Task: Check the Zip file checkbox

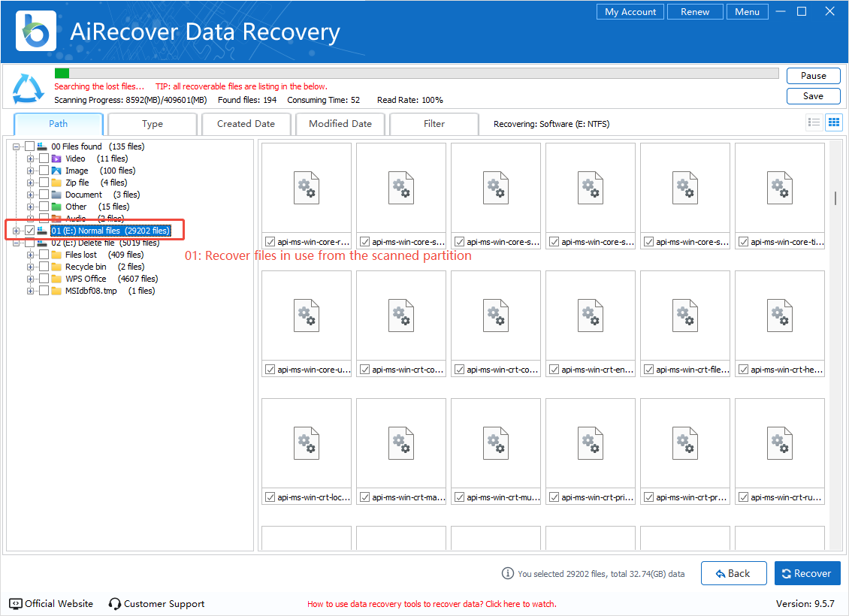Action: tap(44, 183)
